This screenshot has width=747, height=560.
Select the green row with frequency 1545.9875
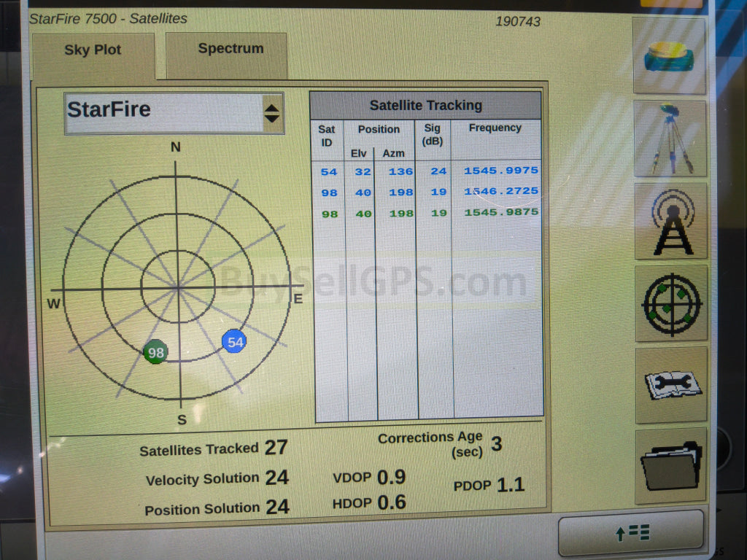pyautogui.click(x=429, y=213)
